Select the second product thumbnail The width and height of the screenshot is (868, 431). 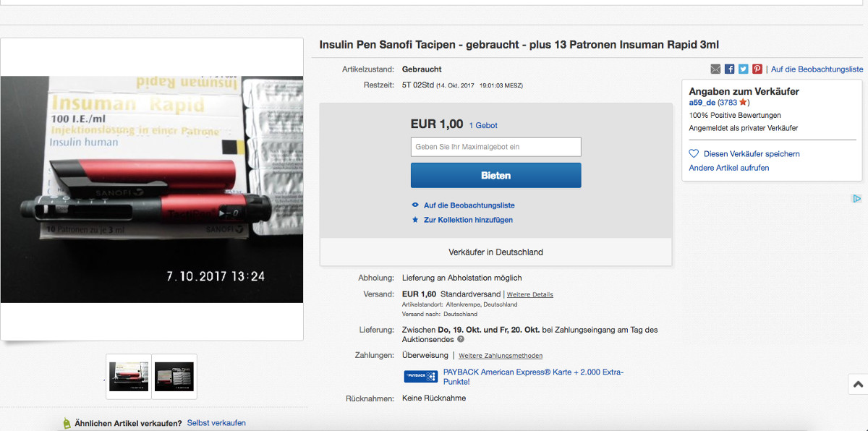[x=174, y=376]
